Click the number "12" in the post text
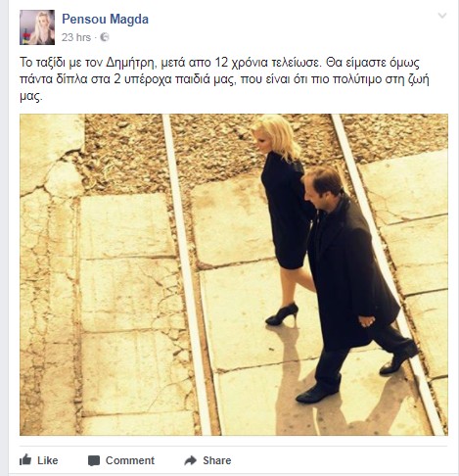Viewport: 459px width, 476px height. (221, 63)
